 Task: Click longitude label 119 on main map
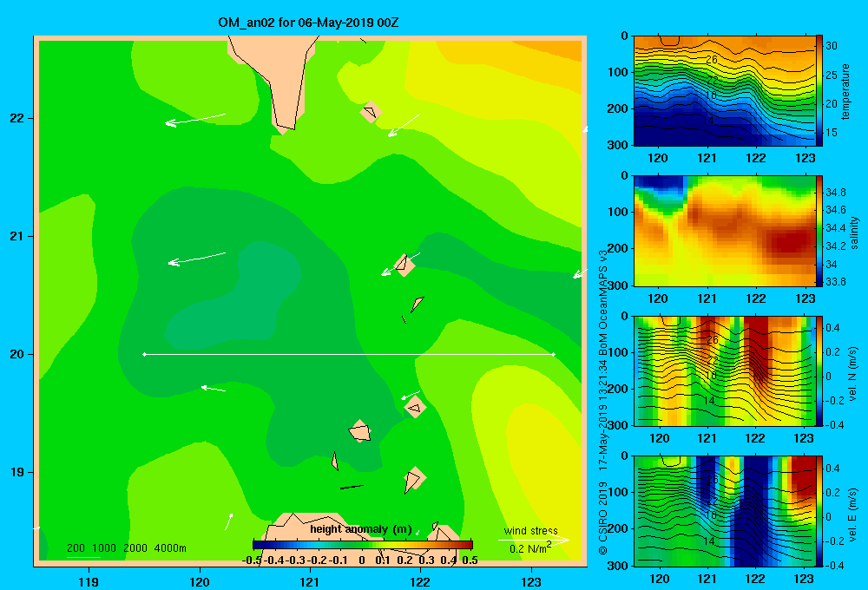click(x=89, y=581)
